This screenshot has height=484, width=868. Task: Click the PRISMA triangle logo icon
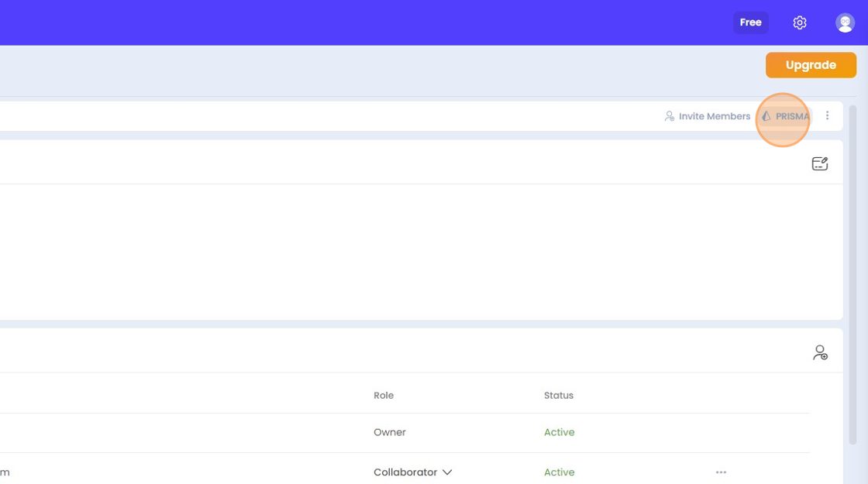point(766,116)
